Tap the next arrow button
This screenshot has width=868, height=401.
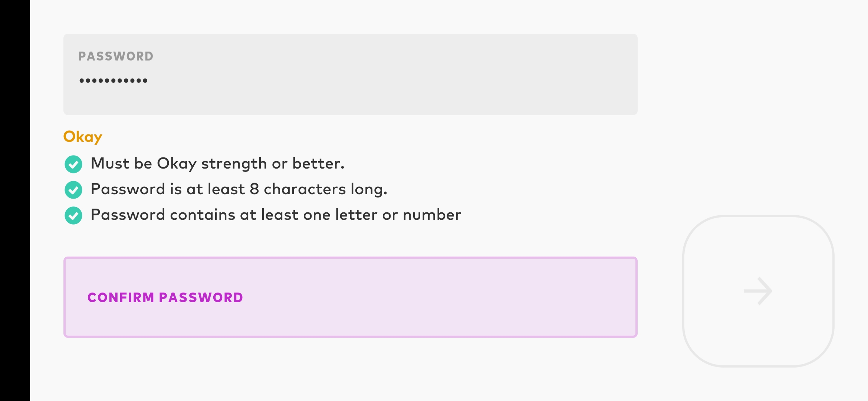(x=758, y=291)
